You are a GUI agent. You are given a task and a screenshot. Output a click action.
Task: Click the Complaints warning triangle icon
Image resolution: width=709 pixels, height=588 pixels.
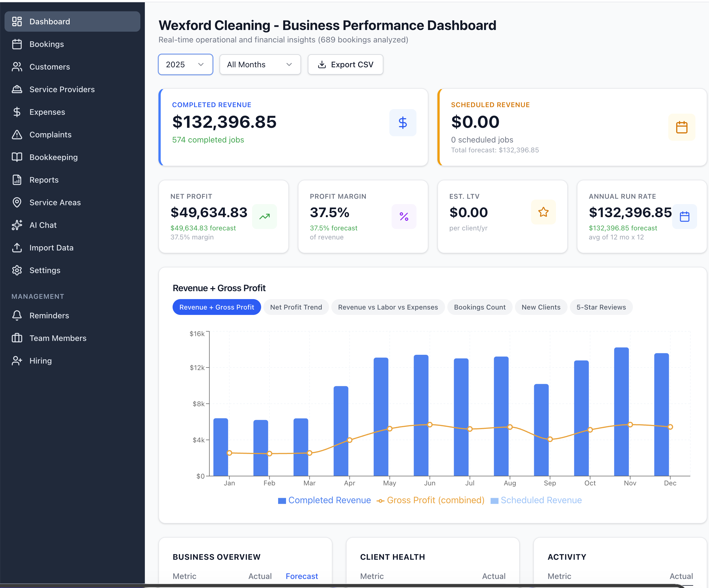click(17, 135)
